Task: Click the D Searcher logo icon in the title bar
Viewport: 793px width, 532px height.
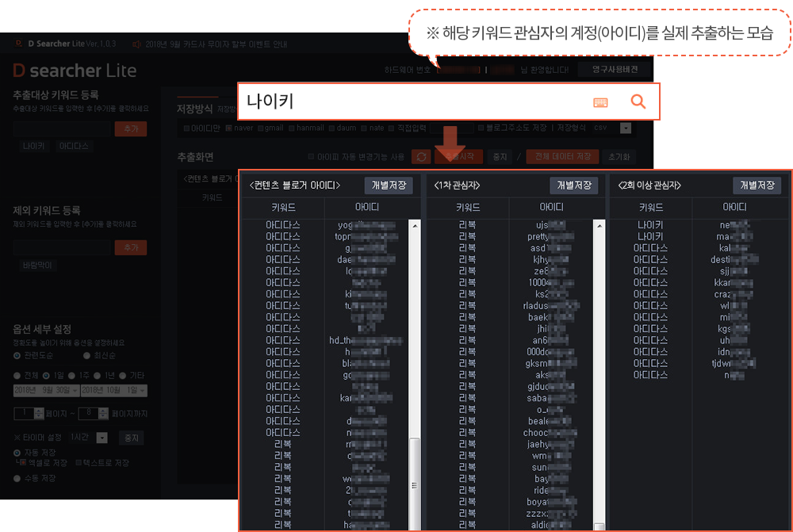Action: point(19,44)
